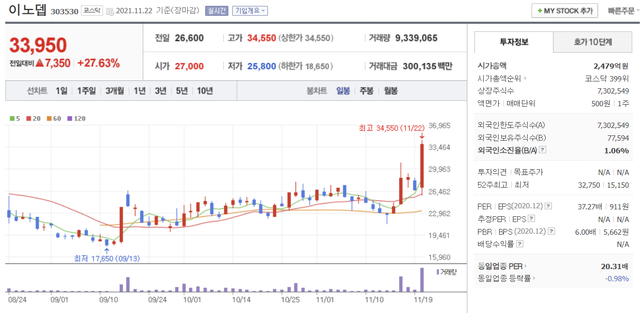Click the tallest volume bar near 11/19
Screen dimensions: 644x313
click(x=422, y=280)
